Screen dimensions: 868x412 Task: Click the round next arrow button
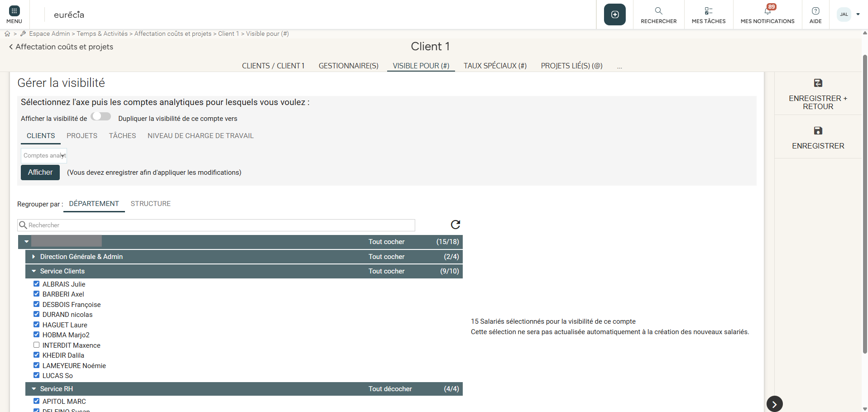point(774,404)
